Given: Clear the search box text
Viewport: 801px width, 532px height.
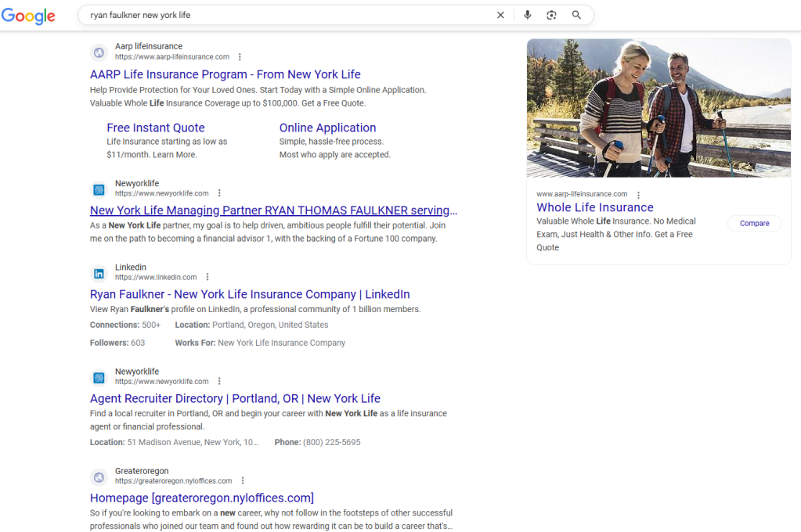Looking at the screenshot, I should (x=500, y=15).
